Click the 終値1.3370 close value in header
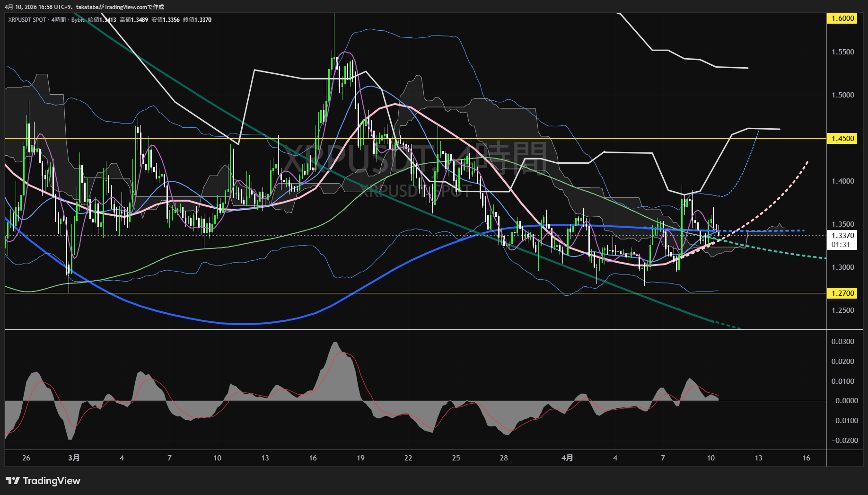This screenshot has width=868, height=495. click(197, 20)
